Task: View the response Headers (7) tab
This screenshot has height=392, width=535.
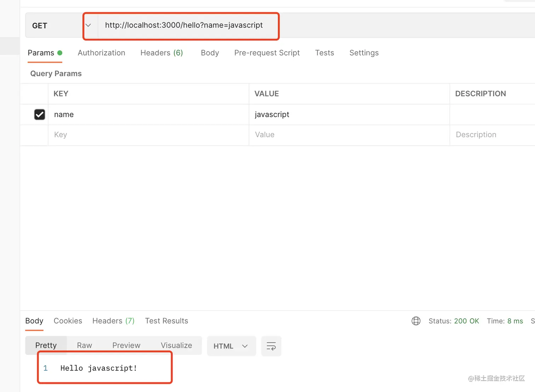Action: point(114,321)
